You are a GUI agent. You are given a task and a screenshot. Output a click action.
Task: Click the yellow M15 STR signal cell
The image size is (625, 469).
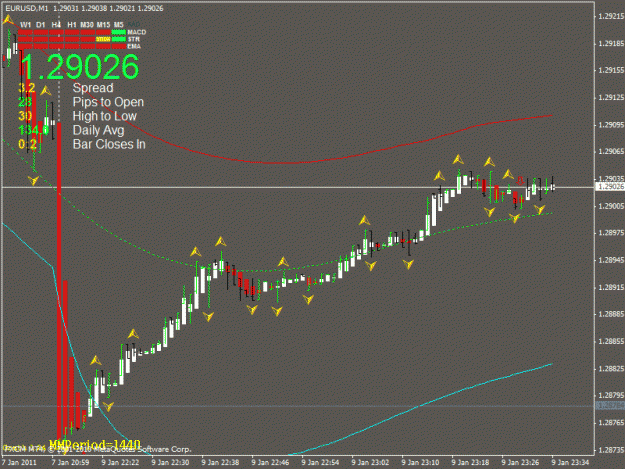click(x=103, y=39)
